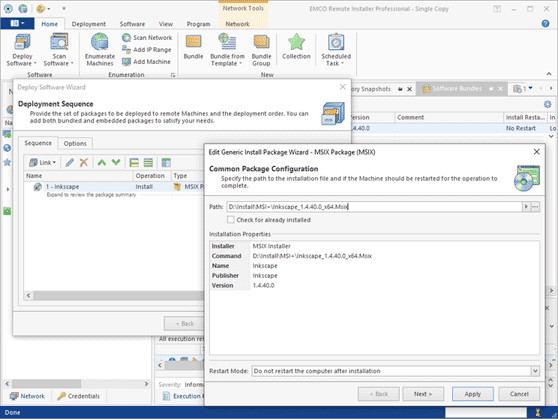Click Add IP Range in ribbon
The width and height of the screenshot is (558, 419).
pyautogui.click(x=147, y=49)
